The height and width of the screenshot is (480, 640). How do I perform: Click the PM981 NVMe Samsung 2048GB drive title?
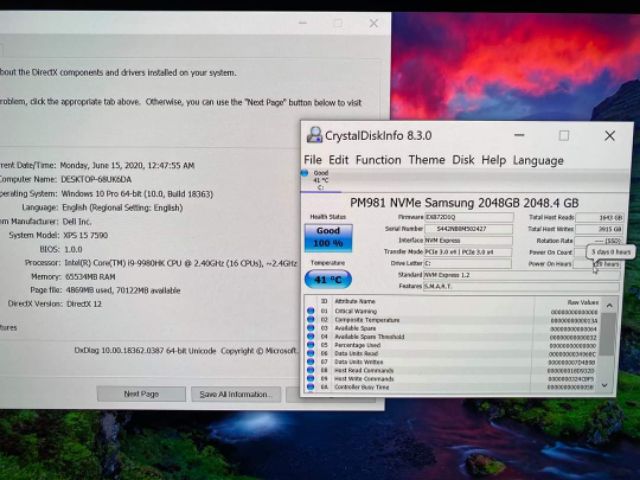pyautogui.click(x=464, y=203)
